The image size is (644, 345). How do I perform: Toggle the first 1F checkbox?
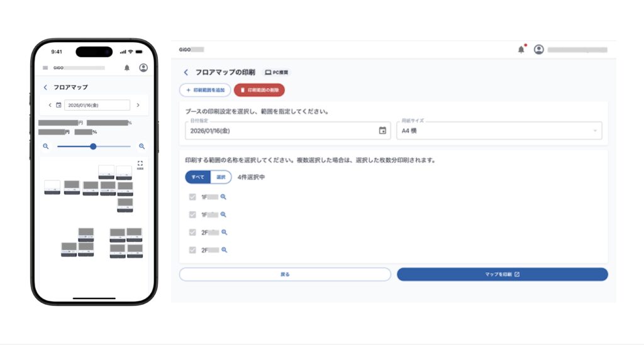click(192, 197)
